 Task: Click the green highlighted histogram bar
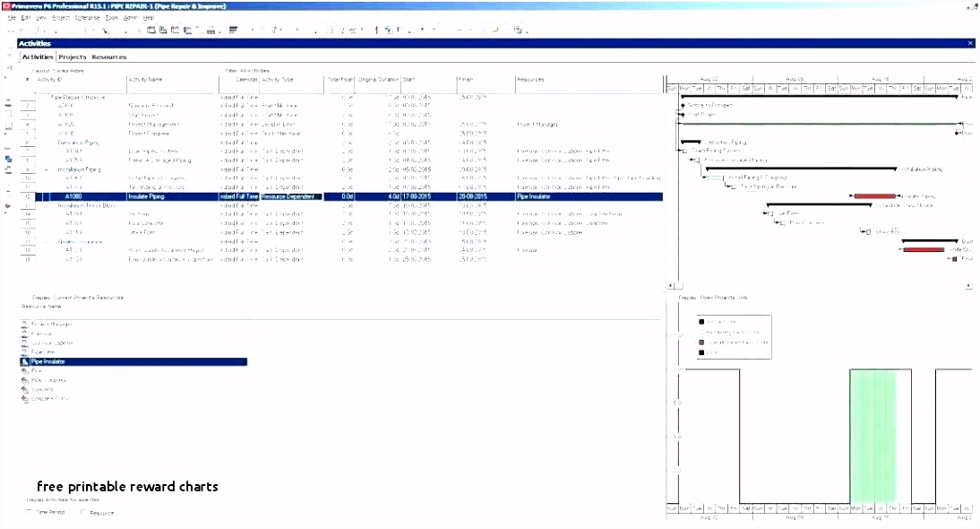pos(873,435)
